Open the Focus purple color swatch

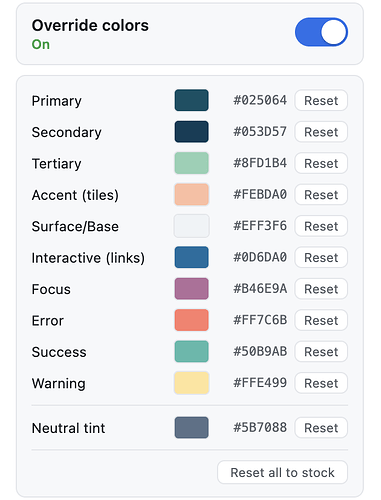point(192,289)
